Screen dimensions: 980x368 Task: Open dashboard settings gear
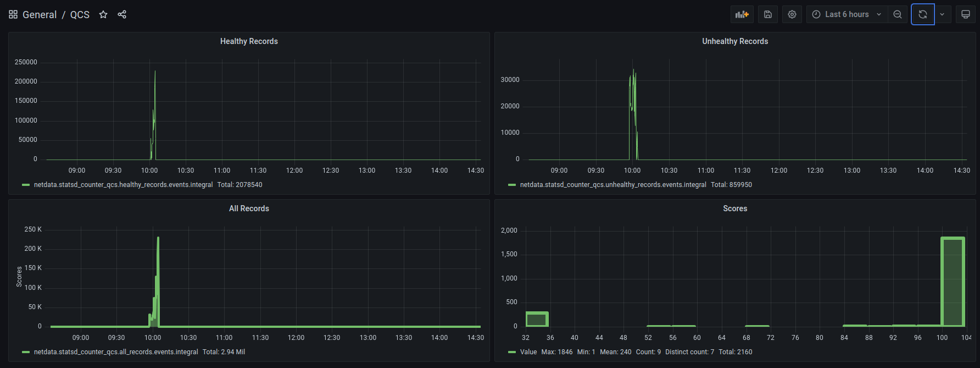(792, 14)
